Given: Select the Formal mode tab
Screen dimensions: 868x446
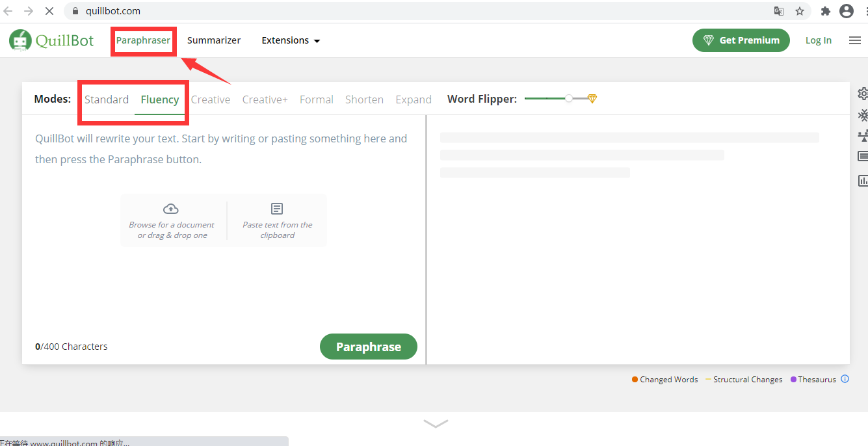Looking at the screenshot, I should (x=316, y=99).
